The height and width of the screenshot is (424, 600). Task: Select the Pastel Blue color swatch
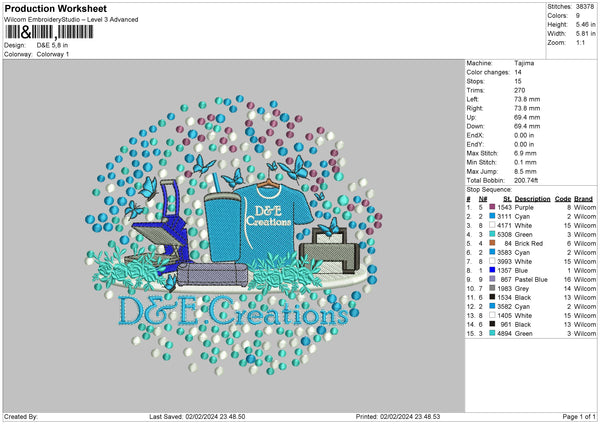492,279
